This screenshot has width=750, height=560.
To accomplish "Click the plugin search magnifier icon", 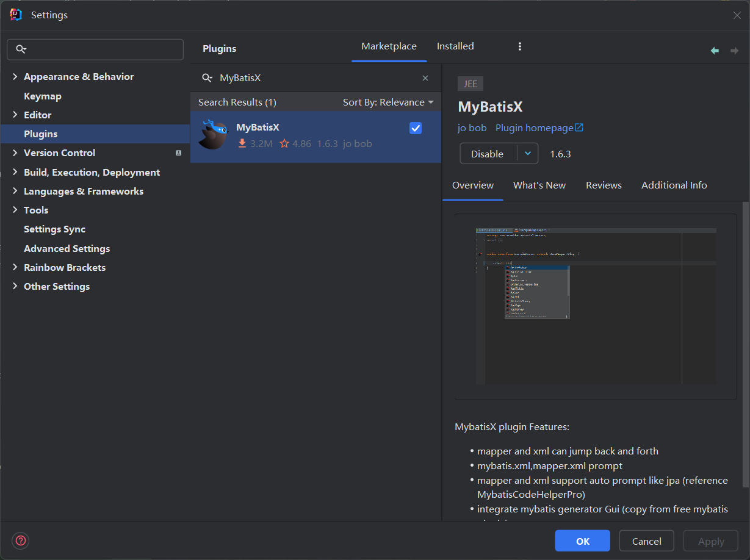I will click(207, 78).
